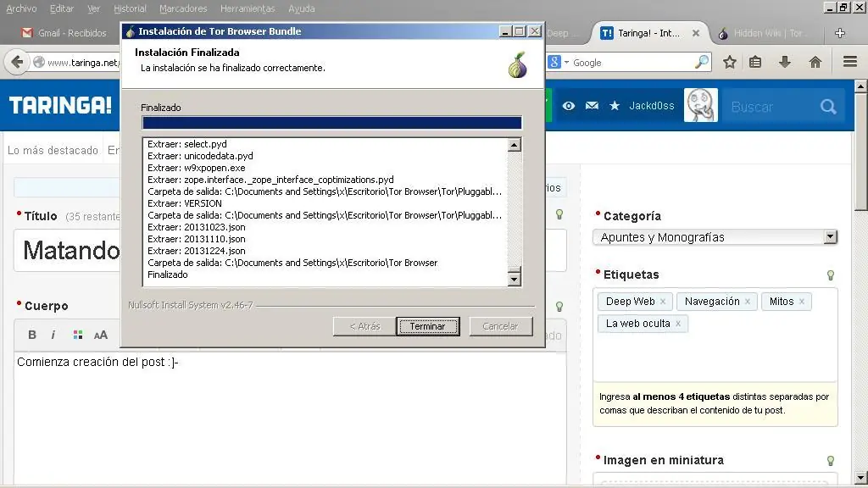This screenshot has width=868, height=488.
Task: Open the Ver menu in Firefox
Action: [x=93, y=8]
